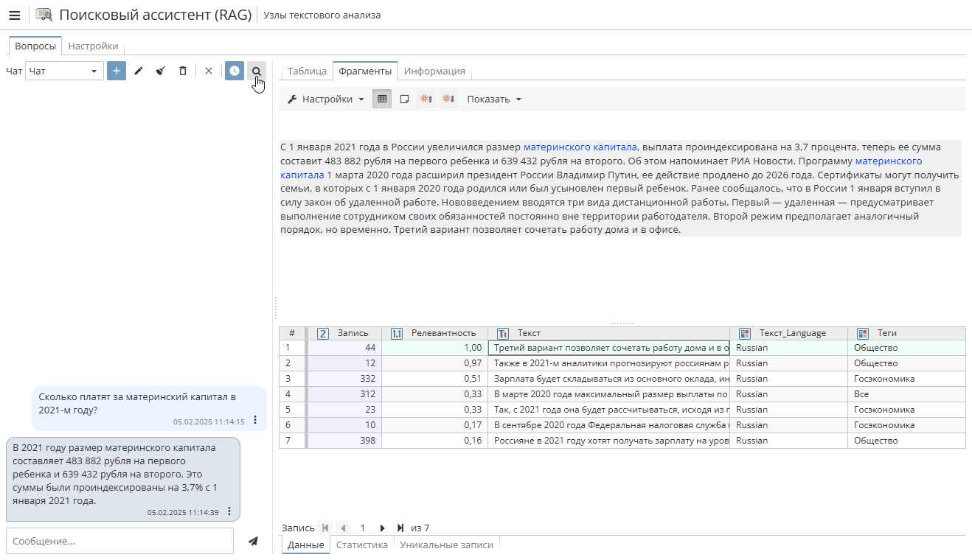The height and width of the screenshot is (560, 972).
Task: Select record 398 cell
Action: pos(345,441)
